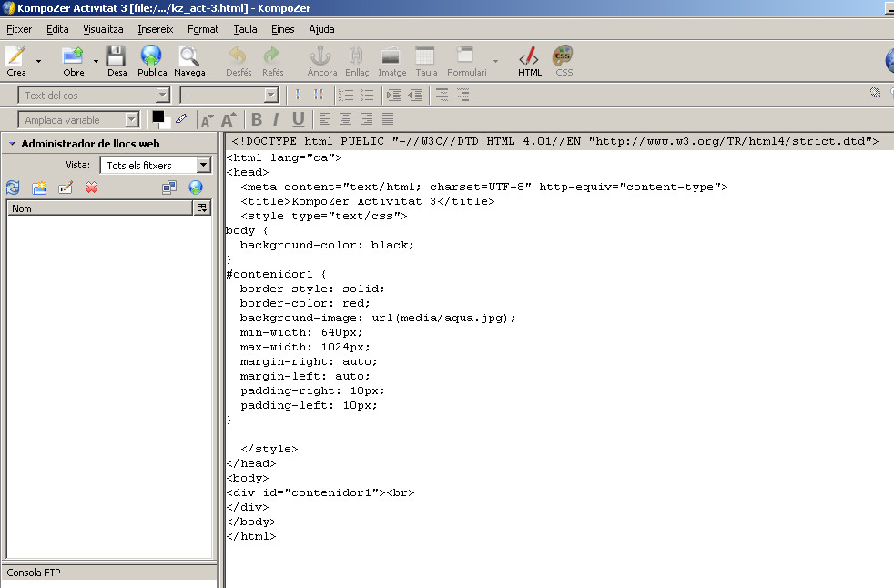Click the bulleted list icon
894x588 pixels.
pos(367,96)
